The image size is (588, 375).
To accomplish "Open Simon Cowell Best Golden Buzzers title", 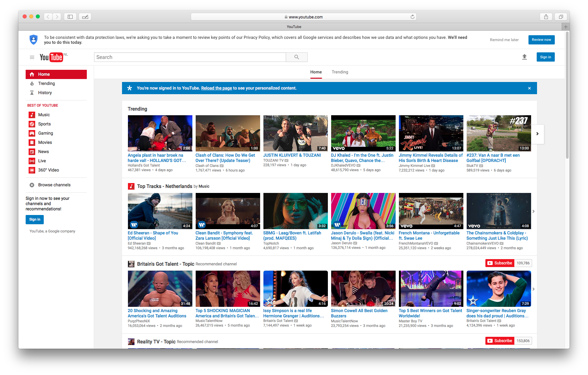I will point(359,313).
